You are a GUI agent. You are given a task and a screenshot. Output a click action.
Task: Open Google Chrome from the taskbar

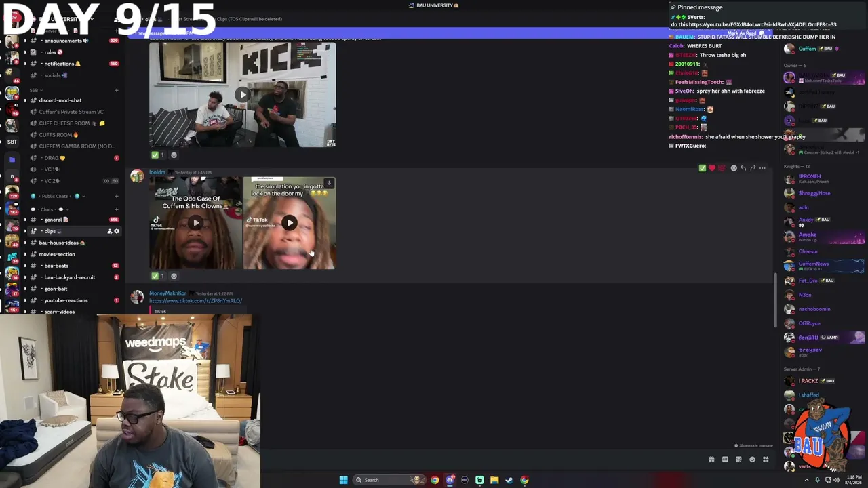tap(435, 480)
